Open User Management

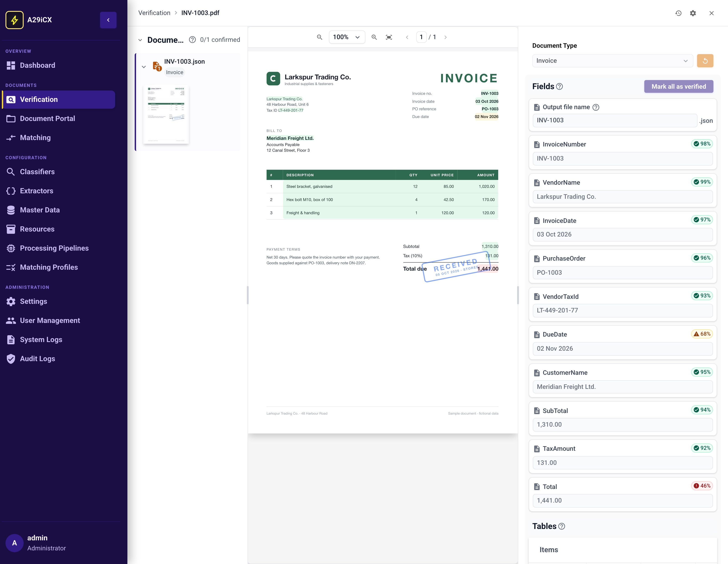pyautogui.click(x=59, y=320)
